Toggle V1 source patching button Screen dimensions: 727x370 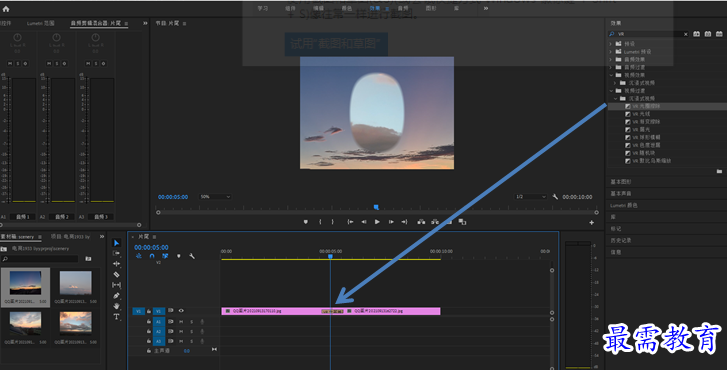[138, 311]
